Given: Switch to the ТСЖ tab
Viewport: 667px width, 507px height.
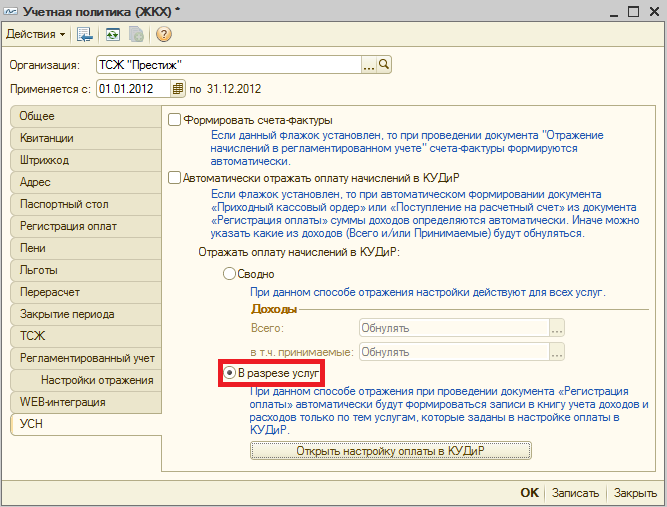Looking at the screenshot, I should [86, 336].
